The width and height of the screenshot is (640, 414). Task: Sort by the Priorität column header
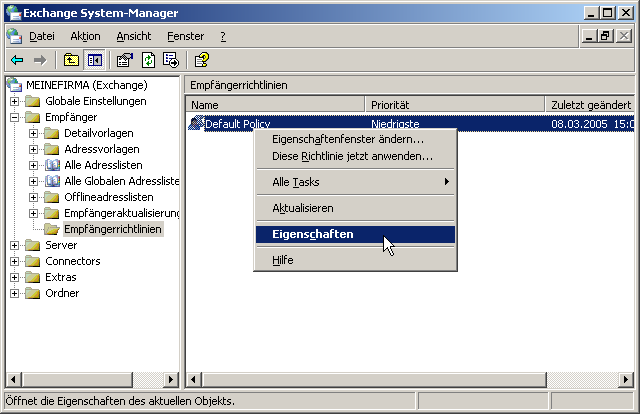coord(455,105)
